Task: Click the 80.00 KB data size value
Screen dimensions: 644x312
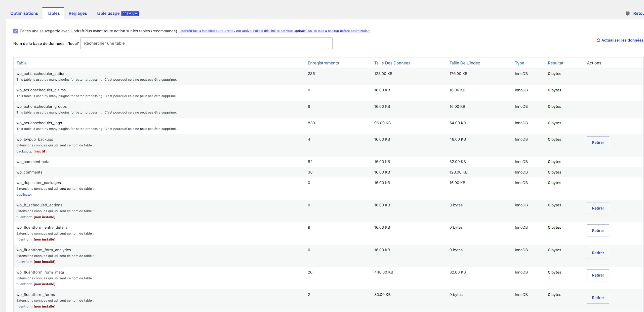Action: [x=382, y=295]
